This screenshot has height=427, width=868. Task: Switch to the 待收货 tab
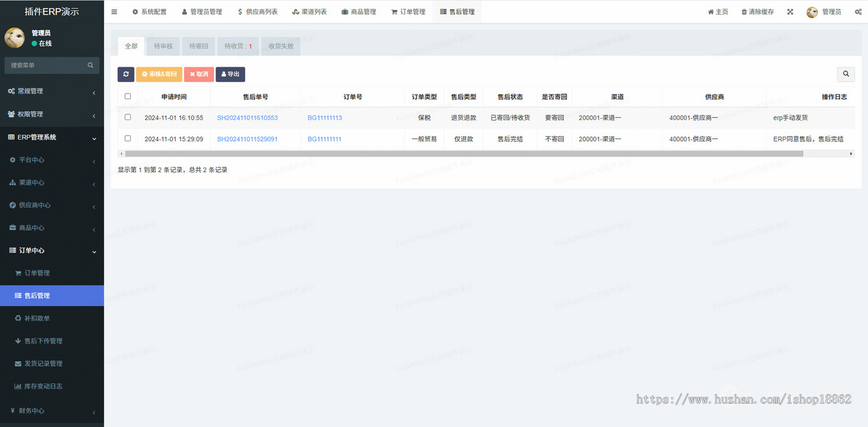coord(237,46)
